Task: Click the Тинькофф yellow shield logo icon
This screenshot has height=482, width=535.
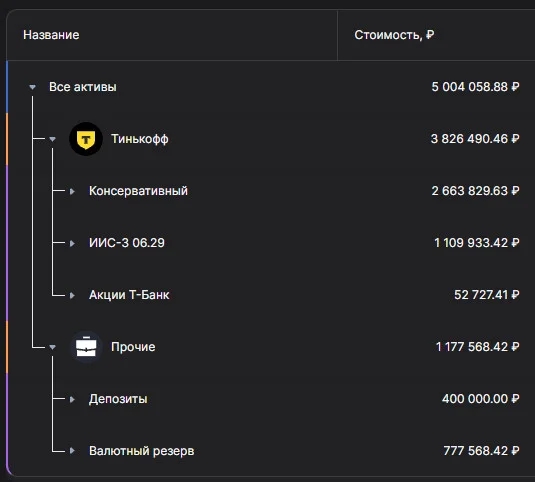Action: click(x=86, y=139)
